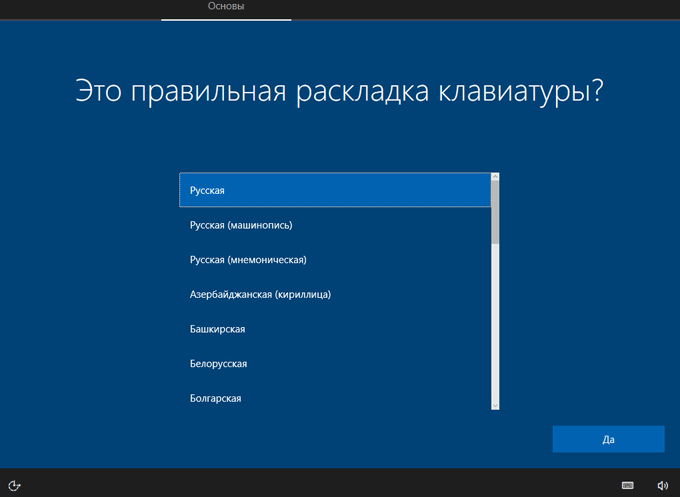The image size is (680, 497).
Task: Choose the Белорусская keyboard layout
Action: (x=335, y=364)
